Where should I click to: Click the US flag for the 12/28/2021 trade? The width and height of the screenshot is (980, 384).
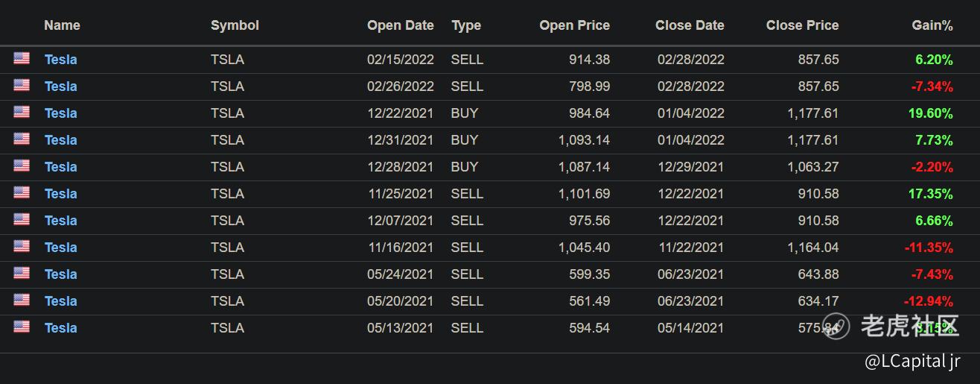coord(22,166)
